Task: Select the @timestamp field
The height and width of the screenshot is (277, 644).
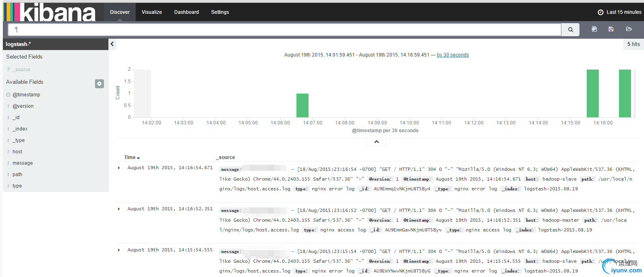Action: coord(26,95)
